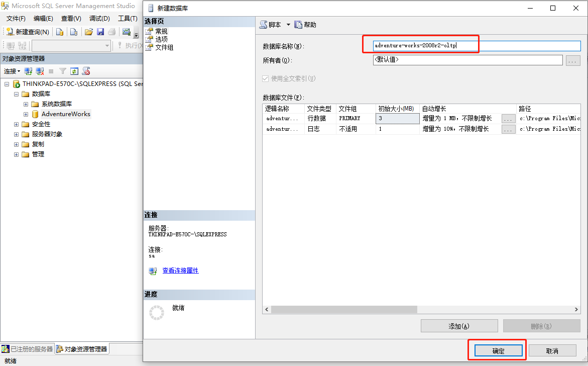Open the 调试(D) menu
The image size is (588, 366).
pos(99,19)
